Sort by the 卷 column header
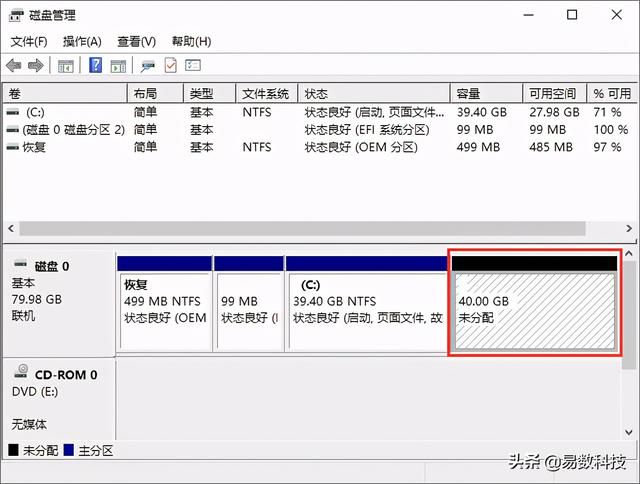The image size is (640, 484). 65,93
